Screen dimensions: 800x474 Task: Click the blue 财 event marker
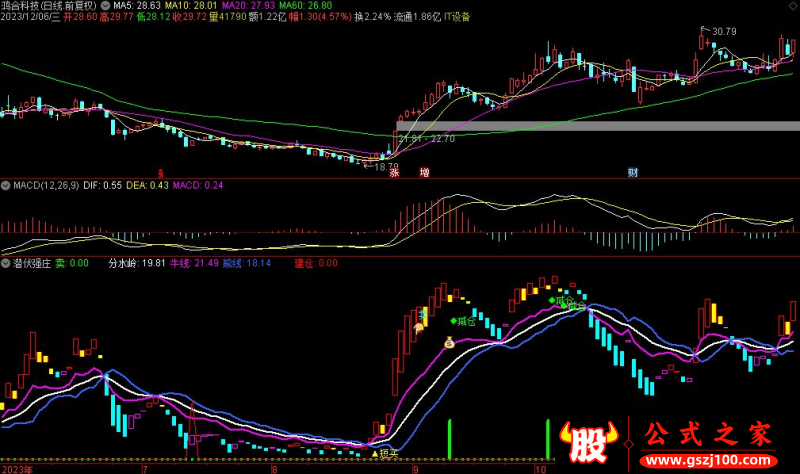click(x=633, y=172)
